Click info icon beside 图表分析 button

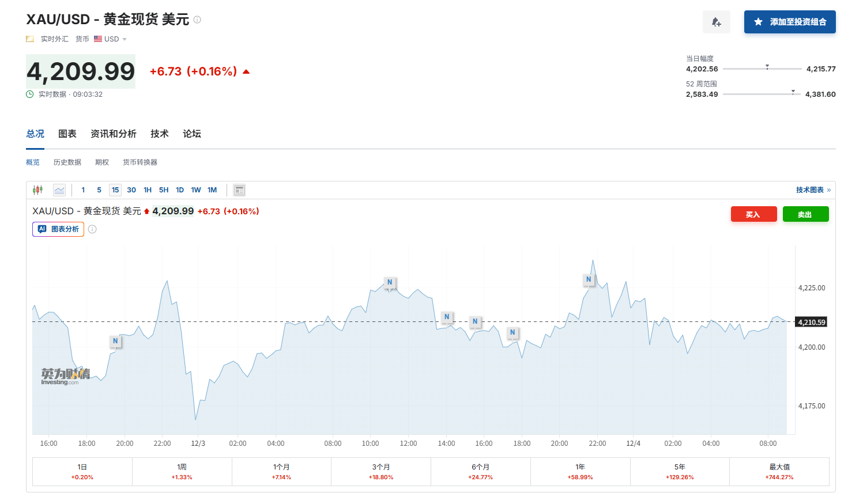click(92, 229)
